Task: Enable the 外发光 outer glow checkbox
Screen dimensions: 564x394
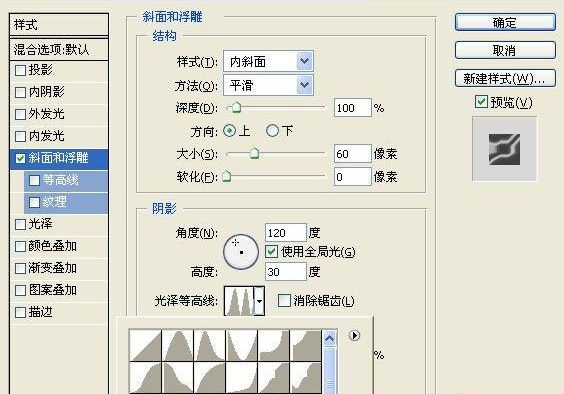Action: point(21,114)
